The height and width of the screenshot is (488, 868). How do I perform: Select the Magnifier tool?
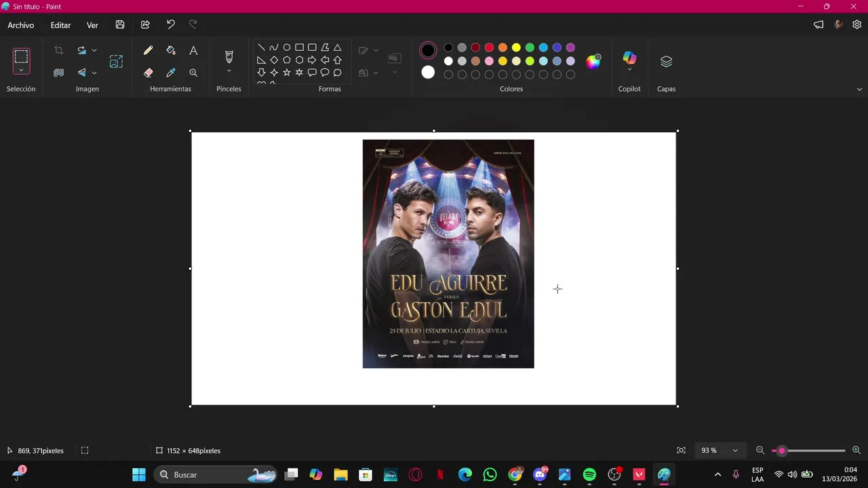pyautogui.click(x=193, y=73)
